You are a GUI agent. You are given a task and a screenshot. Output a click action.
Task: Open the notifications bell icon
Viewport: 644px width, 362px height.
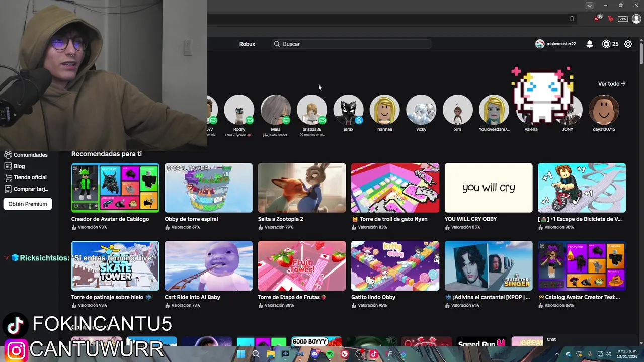tap(590, 44)
